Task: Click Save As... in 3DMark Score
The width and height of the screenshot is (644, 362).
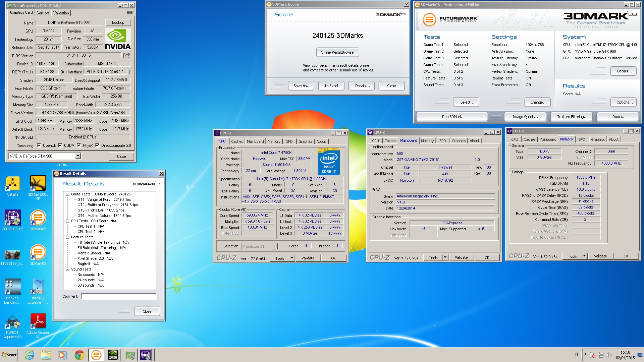Action: tap(301, 86)
